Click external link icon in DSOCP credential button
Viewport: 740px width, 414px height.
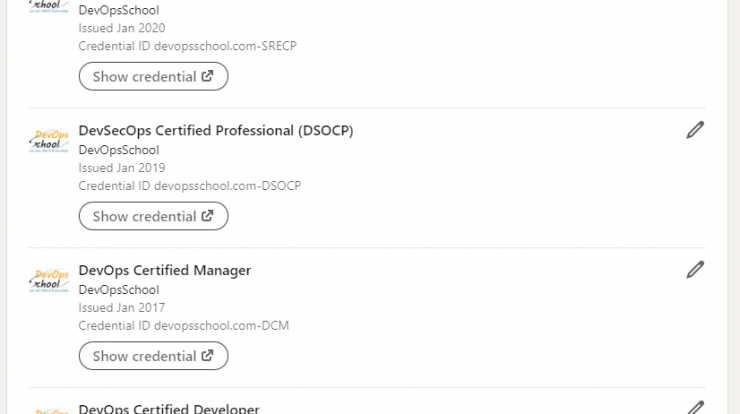pyautogui.click(x=208, y=216)
